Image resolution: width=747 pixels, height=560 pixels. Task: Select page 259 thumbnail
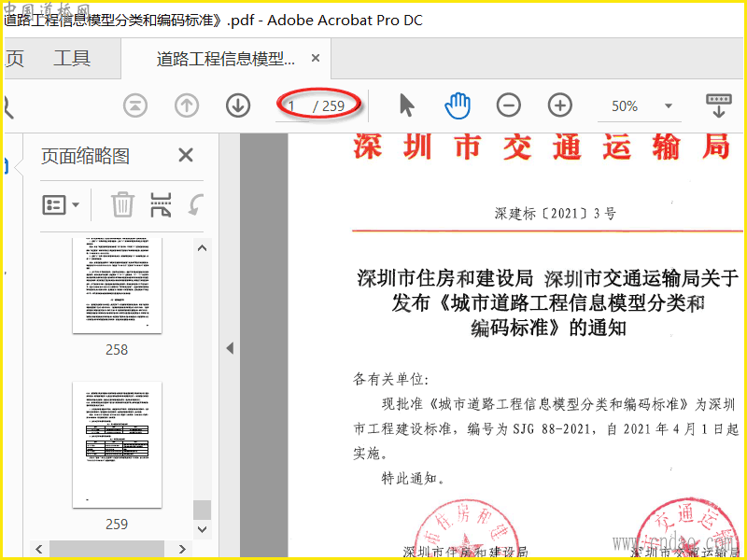point(117,445)
